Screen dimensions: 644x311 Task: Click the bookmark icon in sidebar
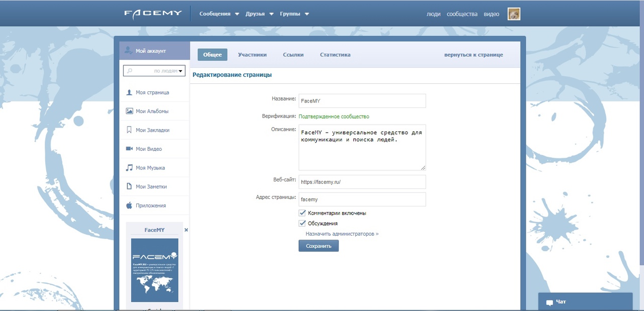point(129,130)
